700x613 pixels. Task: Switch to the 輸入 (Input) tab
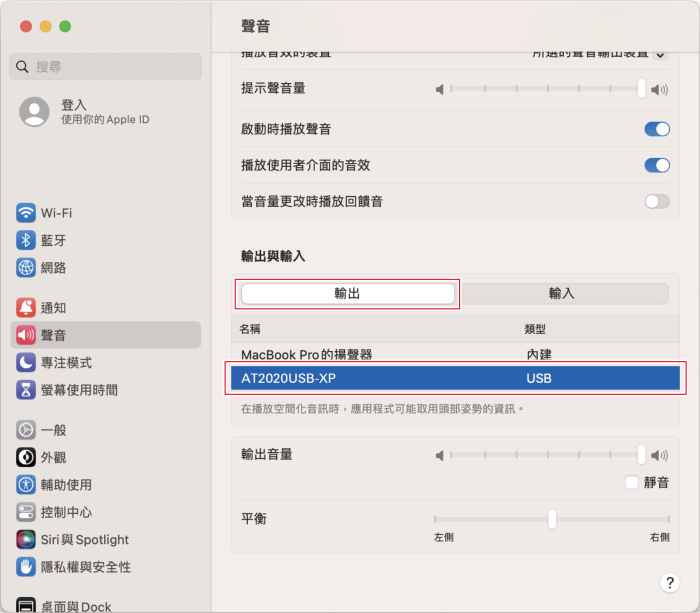click(x=562, y=294)
